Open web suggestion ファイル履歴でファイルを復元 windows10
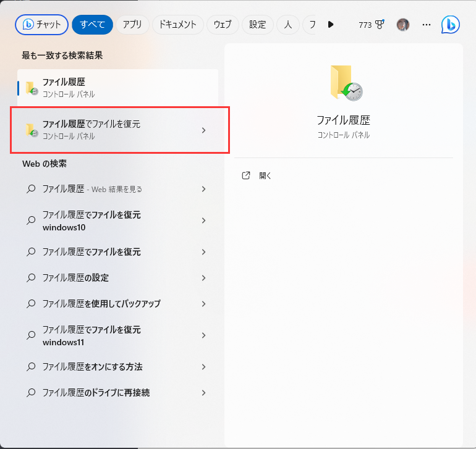Image resolution: width=476 pixels, height=449 pixels. [118, 220]
